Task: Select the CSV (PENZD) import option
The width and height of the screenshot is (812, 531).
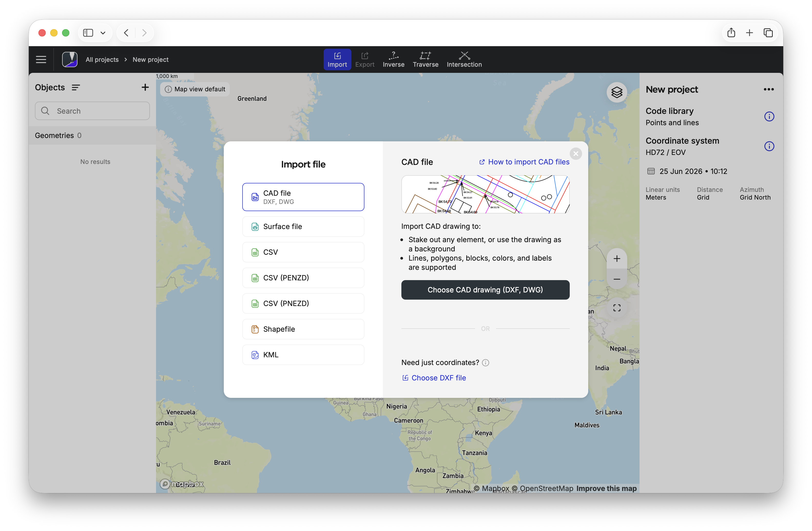Action: pos(303,278)
